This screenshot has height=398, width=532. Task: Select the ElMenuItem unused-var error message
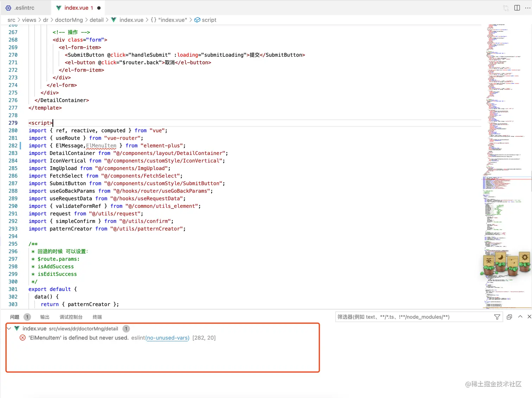78,338
